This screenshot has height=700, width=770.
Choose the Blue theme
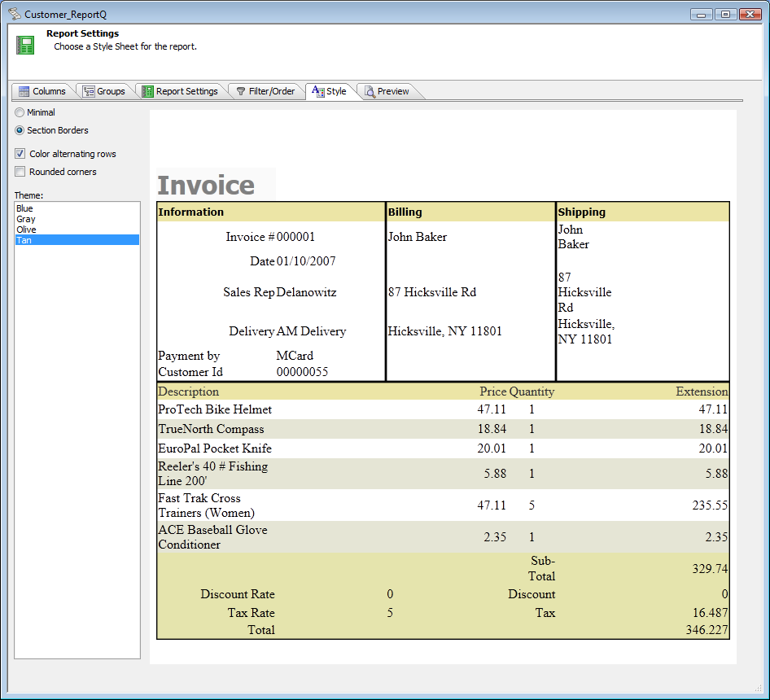pyautogui.click(x=77, y=208)
